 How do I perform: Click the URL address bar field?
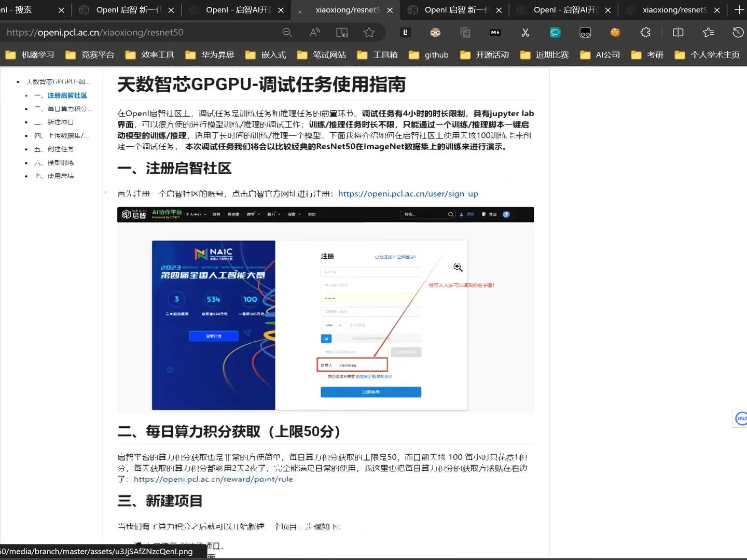[140, 32]
